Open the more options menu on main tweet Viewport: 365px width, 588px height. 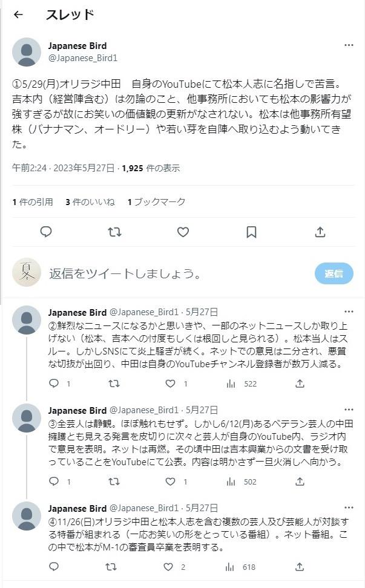point(349,45)
